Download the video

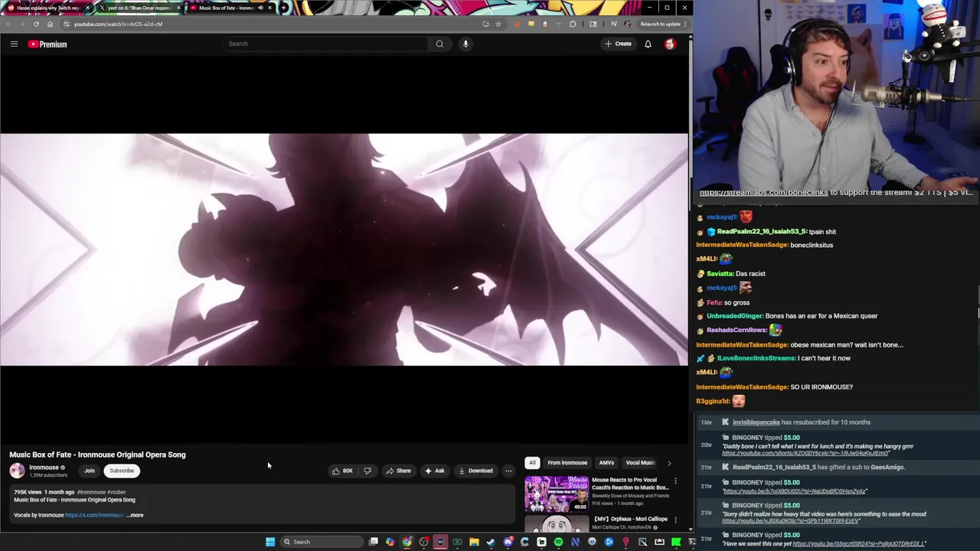475,471
